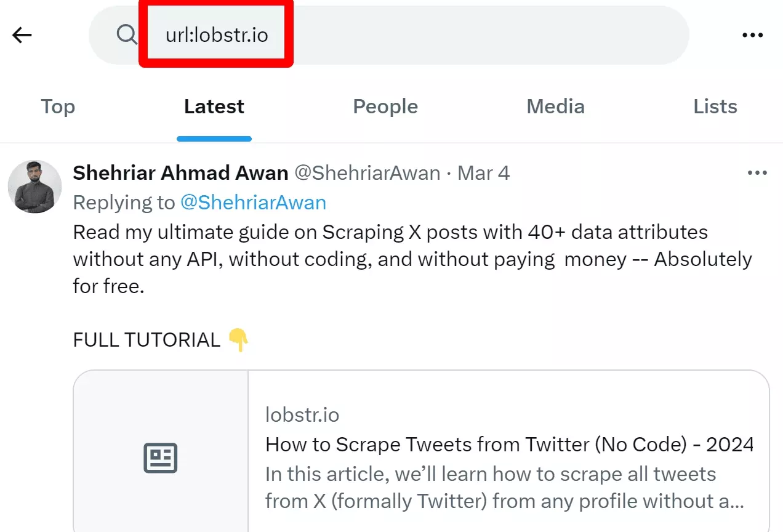Click the back arrow to return

pyautogui.click(x=22, y=35)
